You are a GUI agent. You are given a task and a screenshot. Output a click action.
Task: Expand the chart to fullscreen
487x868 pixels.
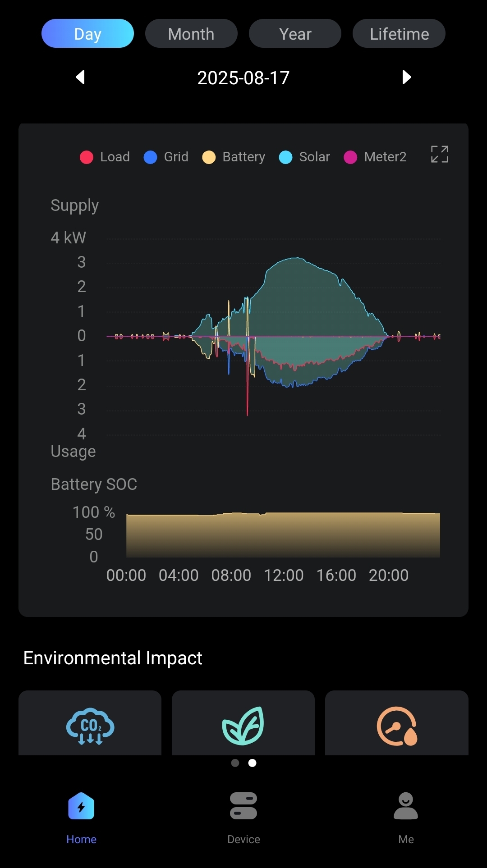coord(439,154)
